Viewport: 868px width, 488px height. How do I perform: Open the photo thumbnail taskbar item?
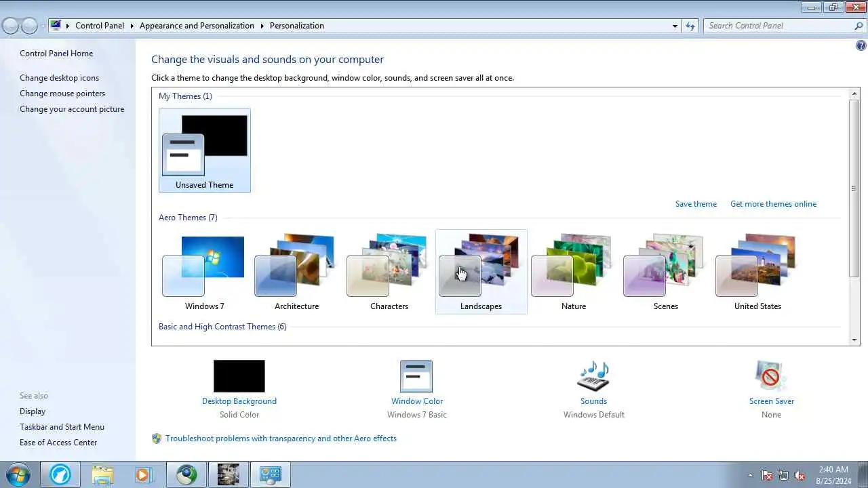tap(229, 474)
